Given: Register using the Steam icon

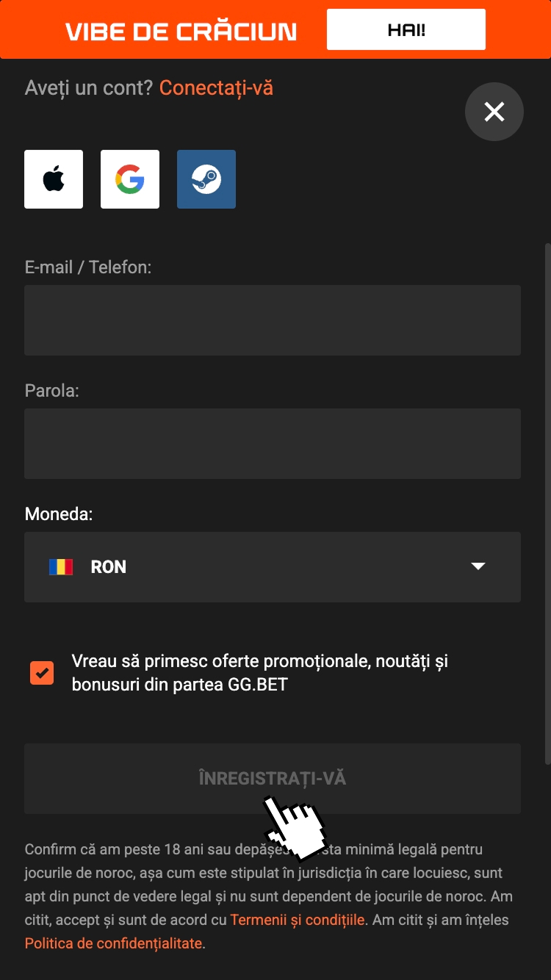Looking at the screenshot, I should coord(206,179).
